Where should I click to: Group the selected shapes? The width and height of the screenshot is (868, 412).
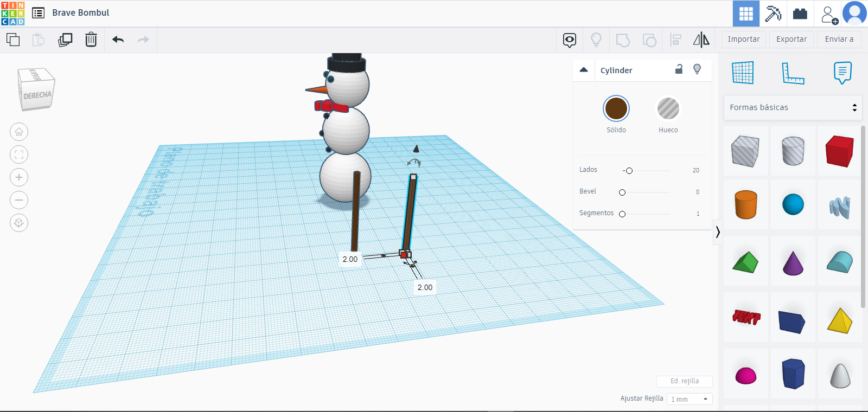pos(623,40)
